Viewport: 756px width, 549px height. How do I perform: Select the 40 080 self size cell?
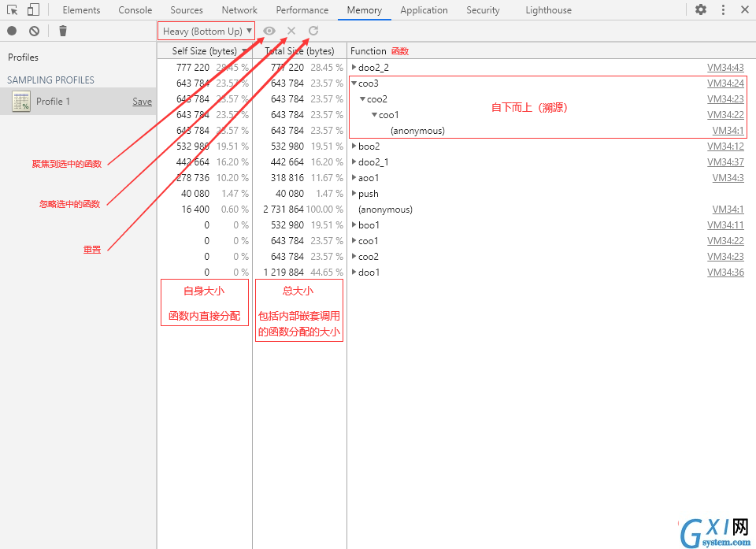(195, 194)
